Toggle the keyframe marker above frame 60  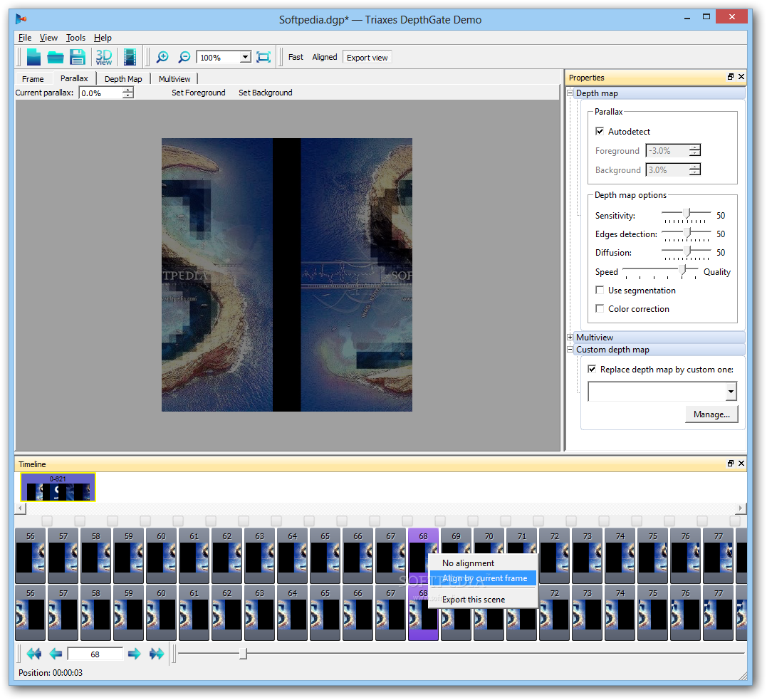tap(178, 521)
